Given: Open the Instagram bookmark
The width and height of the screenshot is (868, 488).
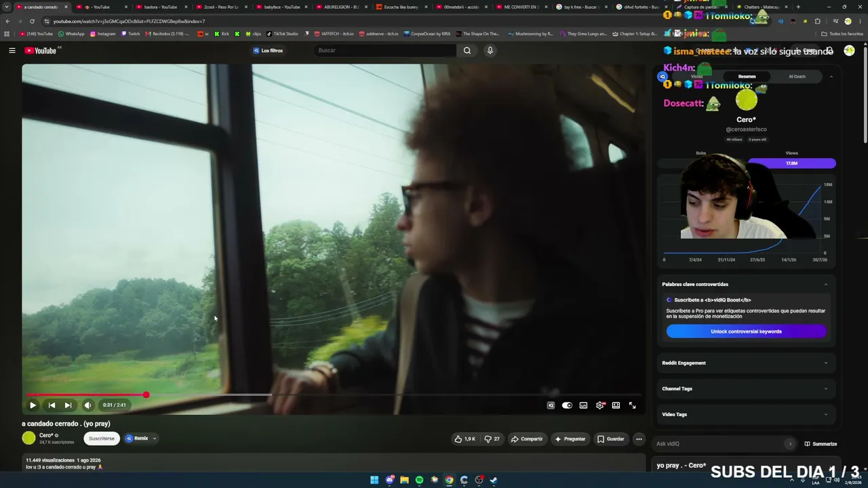Looking at the screenshot, I should coord(102,34).
